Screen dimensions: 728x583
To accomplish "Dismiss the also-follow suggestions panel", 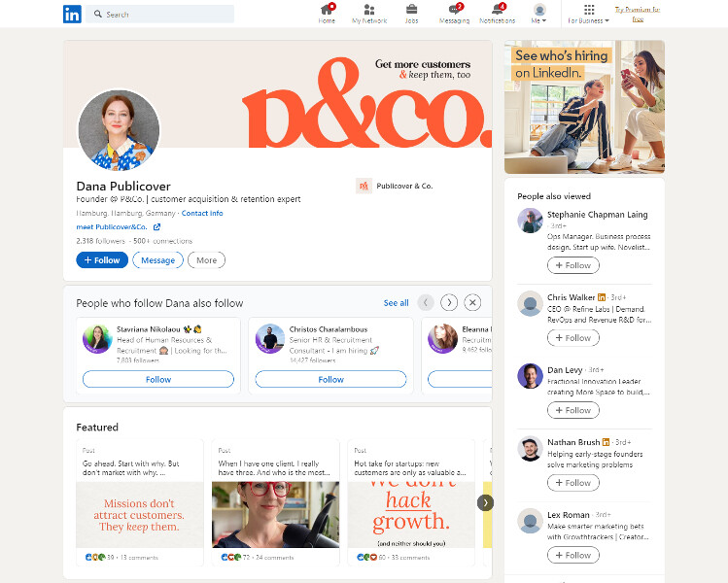I will click(472, 302).
